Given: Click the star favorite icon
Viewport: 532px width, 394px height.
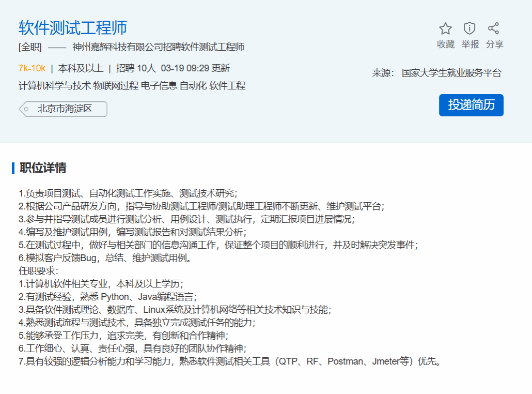Looking at the screenshot, I should [x=445, y=28].
